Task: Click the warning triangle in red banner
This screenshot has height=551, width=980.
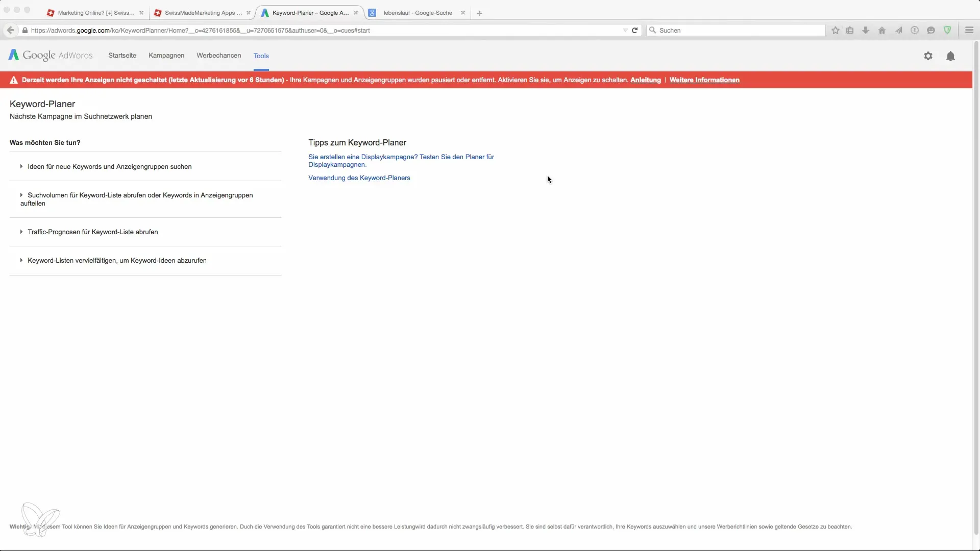Action: click(14, 80)
